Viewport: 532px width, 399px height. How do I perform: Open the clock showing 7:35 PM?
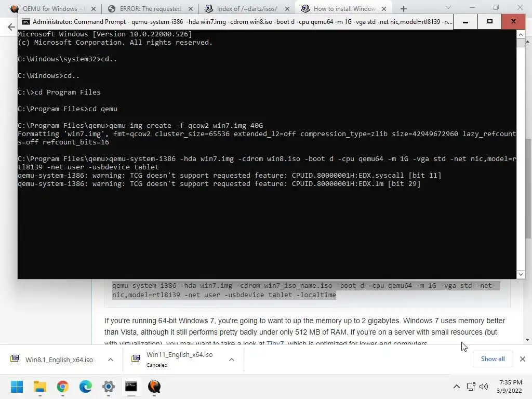pyautogui.click(x=509, y=387)
